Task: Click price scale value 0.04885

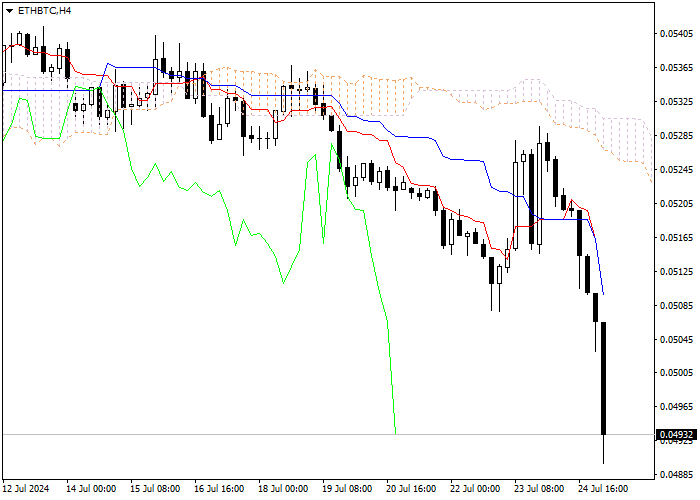Action: [x=676, y=474]
